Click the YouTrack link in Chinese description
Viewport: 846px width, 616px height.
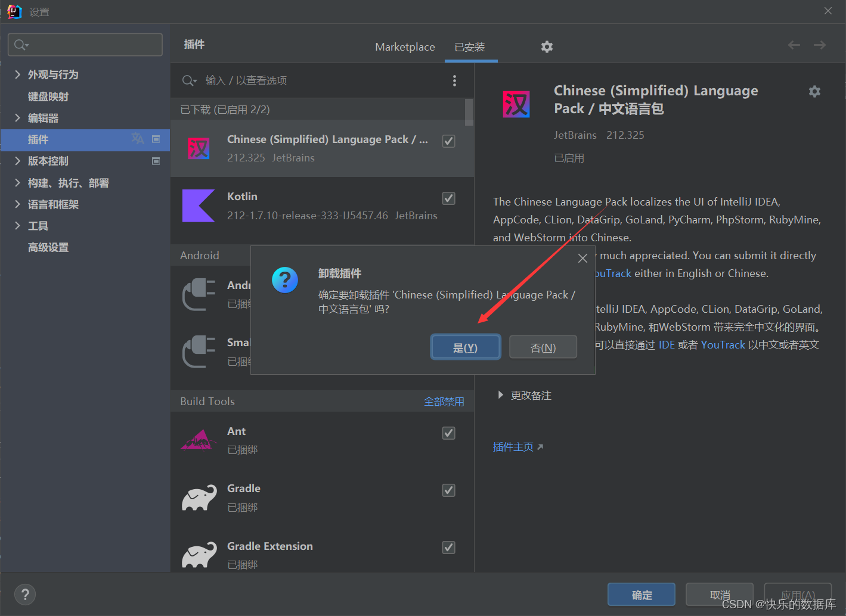[x=723, y=345]
